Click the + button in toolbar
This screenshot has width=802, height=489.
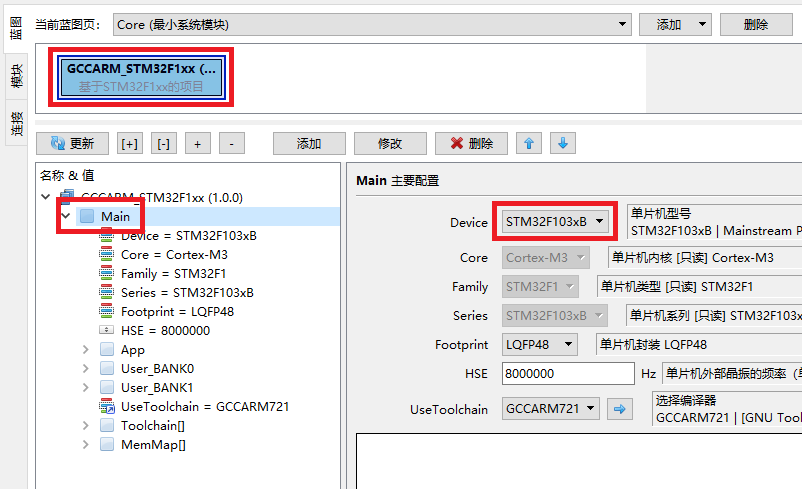pos(197,144)
